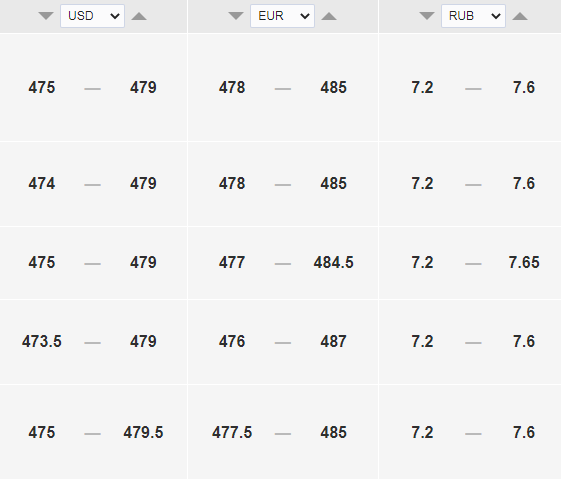
Task: Select the 7.65 RUB sell rate
Action: (524, 262)
